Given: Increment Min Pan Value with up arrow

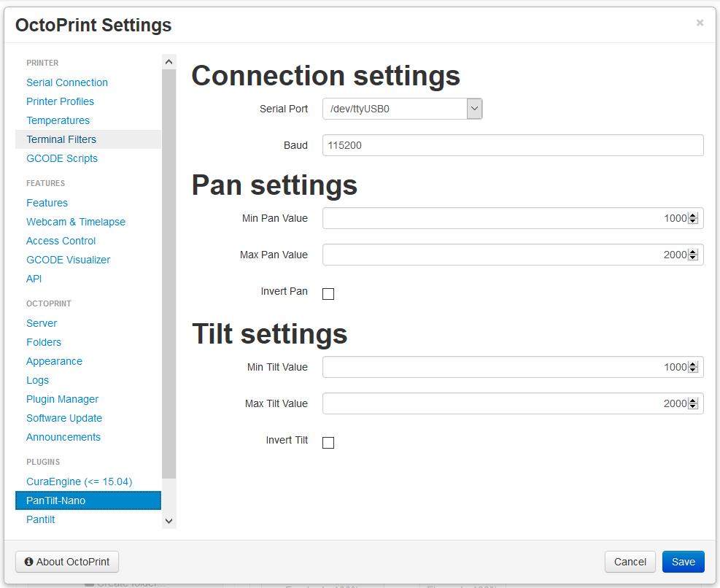Looking at the screenshot, I should pyautogui.click(x=693, y=215).
